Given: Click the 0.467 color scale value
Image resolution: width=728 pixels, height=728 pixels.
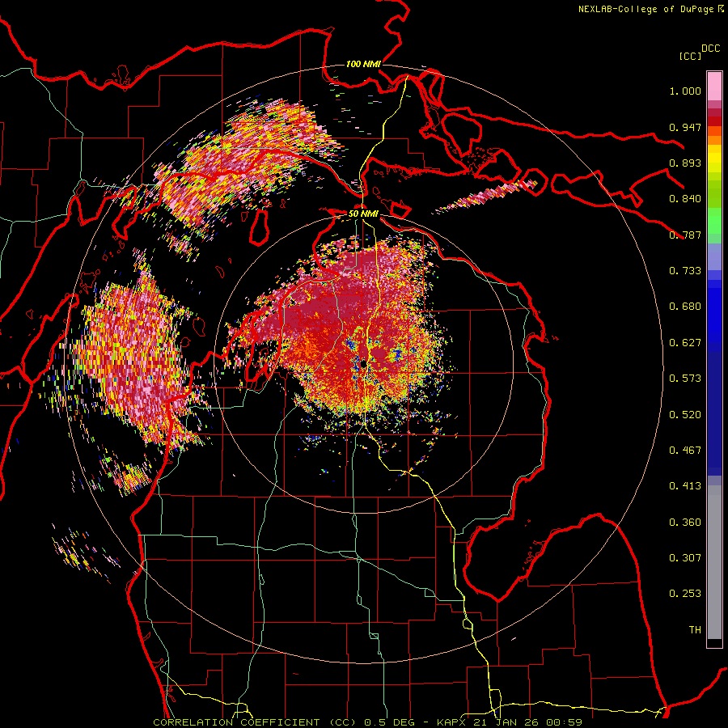Looking at the screenshot, I should (x=685, y=451).
